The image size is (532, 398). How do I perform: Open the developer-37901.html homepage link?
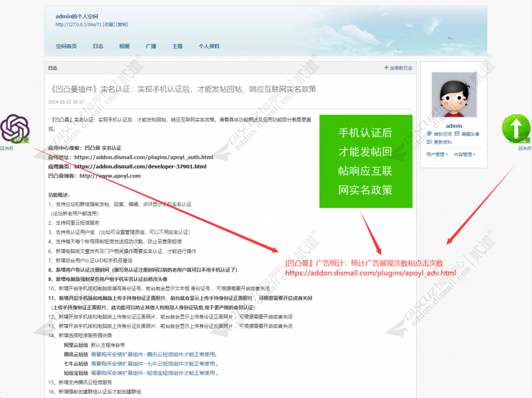tap(140, 166)
